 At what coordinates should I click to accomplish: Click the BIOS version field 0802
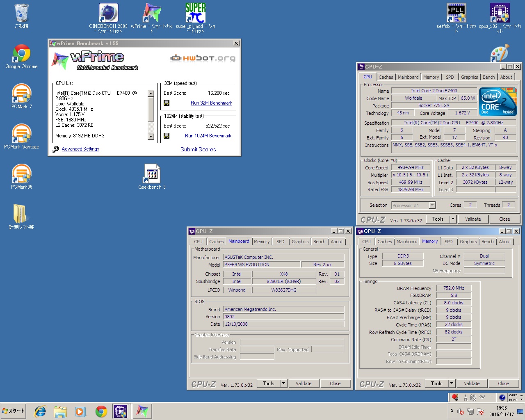coord(283,317)
